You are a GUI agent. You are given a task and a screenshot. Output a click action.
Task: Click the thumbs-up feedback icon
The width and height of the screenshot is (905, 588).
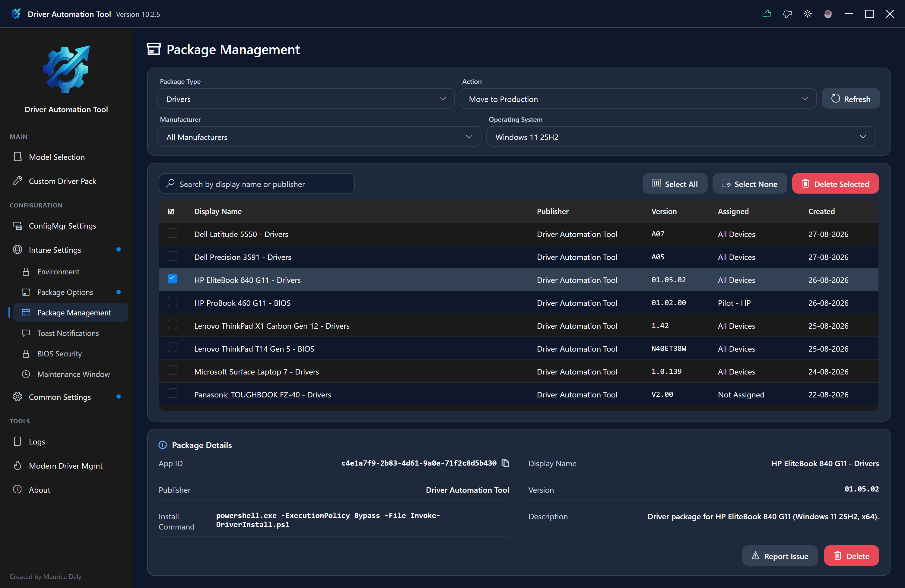click(767, 14)
